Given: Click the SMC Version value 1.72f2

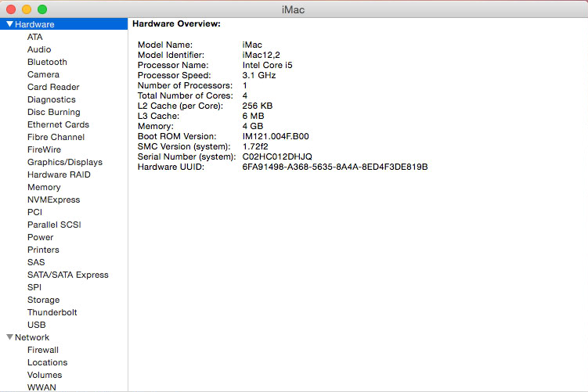Looking at the screenshot, I should (255, 146).
